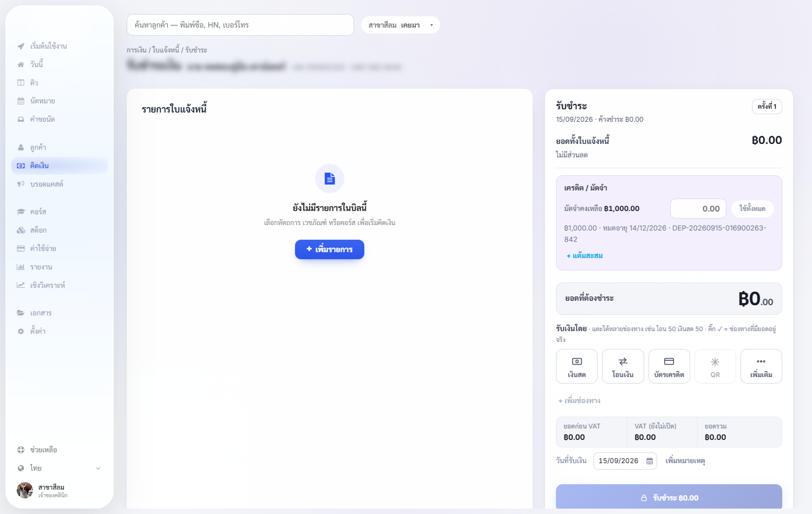The width and height of the screenshot is (812, 514).
Task: Click the lifebuoy icon for ช่วยเหลือ
Action: [x=21, y=450]
